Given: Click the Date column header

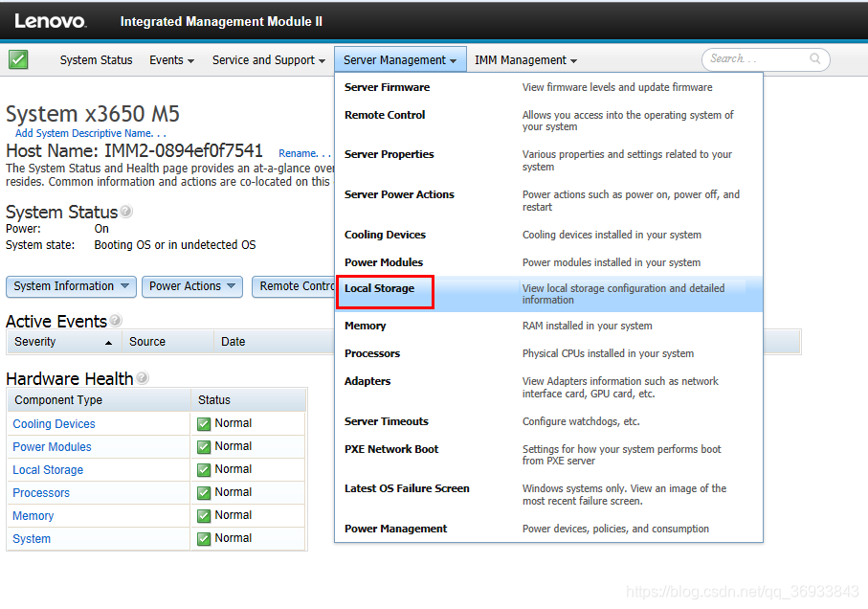Looking at the screenshot, I should [x=234, y=342].
